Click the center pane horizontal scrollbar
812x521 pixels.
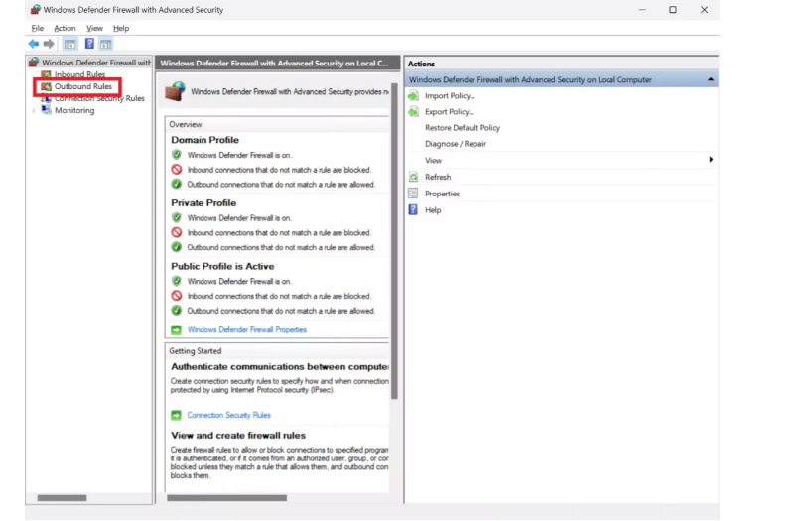pos(226,498)
